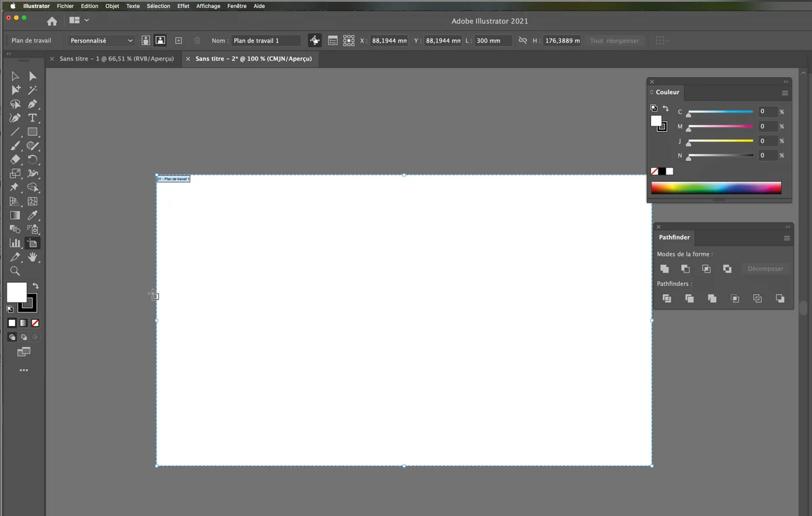812x516 pixels.
Task: Click the Home icon
Action: coord(52,21)
